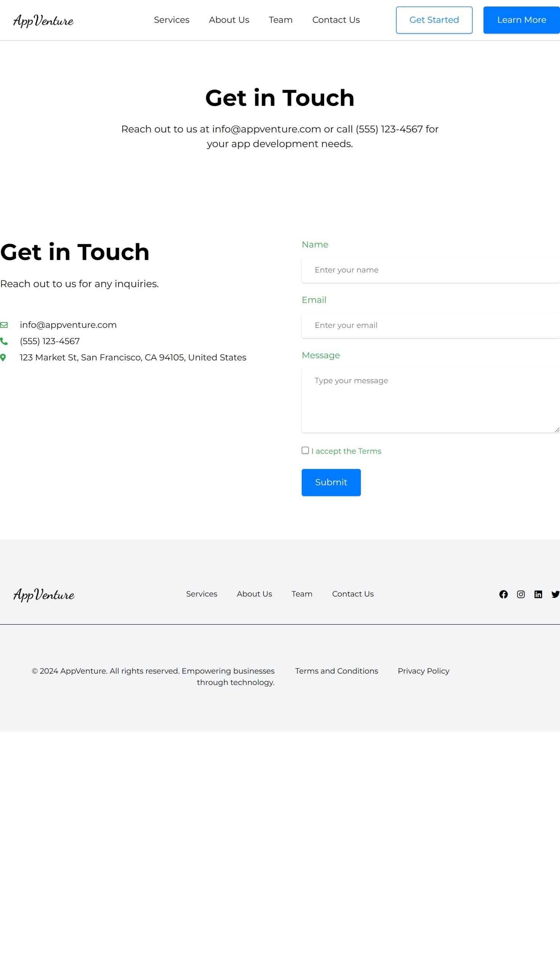Image resolution: width=560 pixels, height=977 pixels.
Task: Submit the contact form
Action: 331,482
